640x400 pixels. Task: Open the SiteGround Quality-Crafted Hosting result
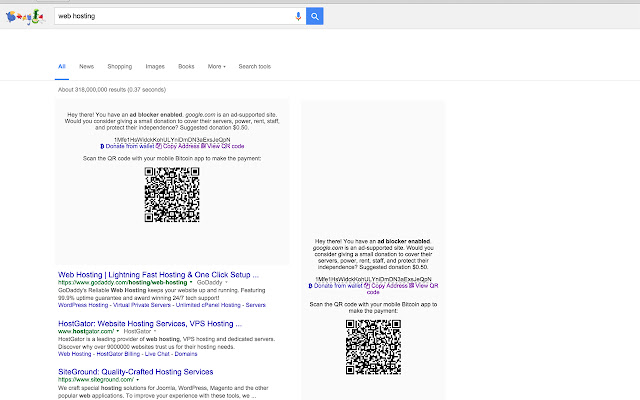coord(136,371)
